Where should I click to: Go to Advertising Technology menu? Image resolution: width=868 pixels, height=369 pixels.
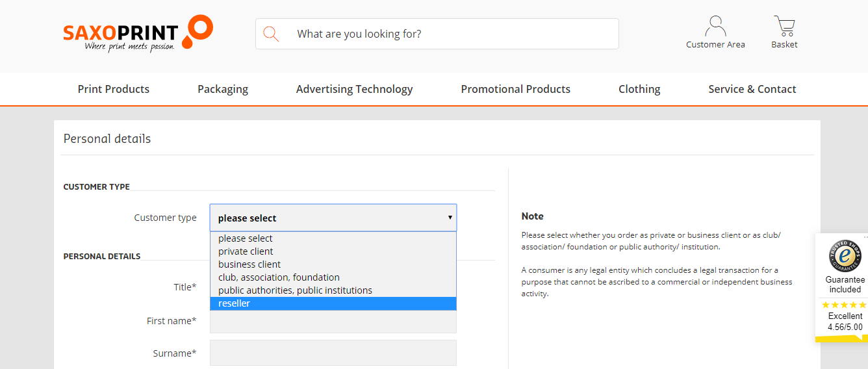click(x=354, y=89)
